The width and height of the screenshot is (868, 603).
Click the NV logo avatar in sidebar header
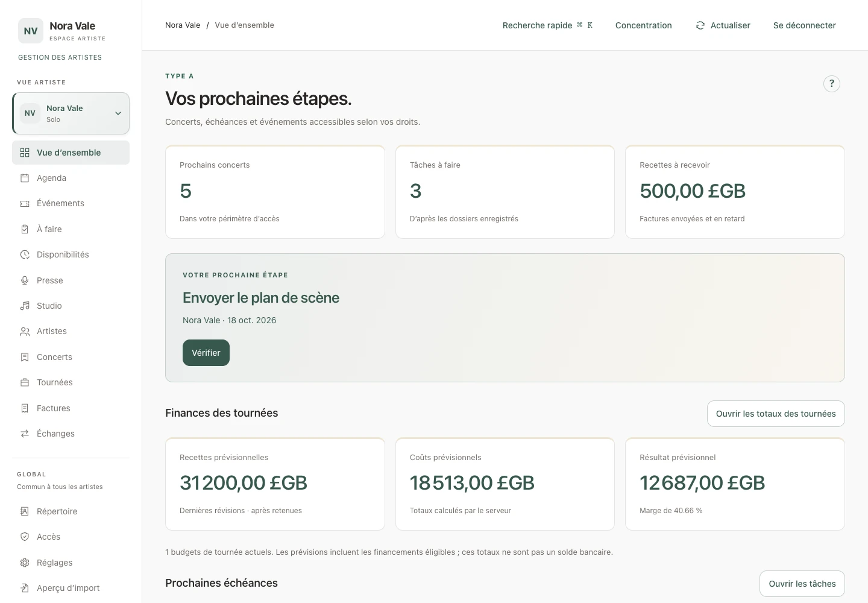[x=31, y=31]
